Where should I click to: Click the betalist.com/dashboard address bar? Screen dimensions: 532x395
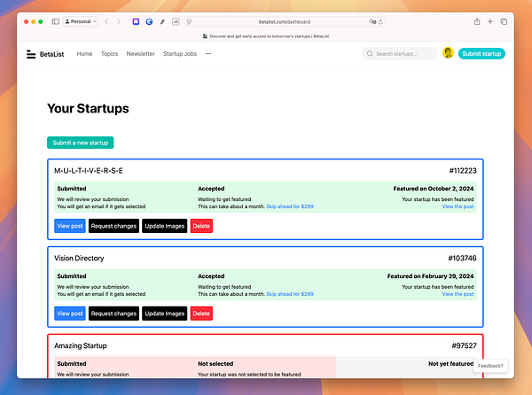point(285,21)
